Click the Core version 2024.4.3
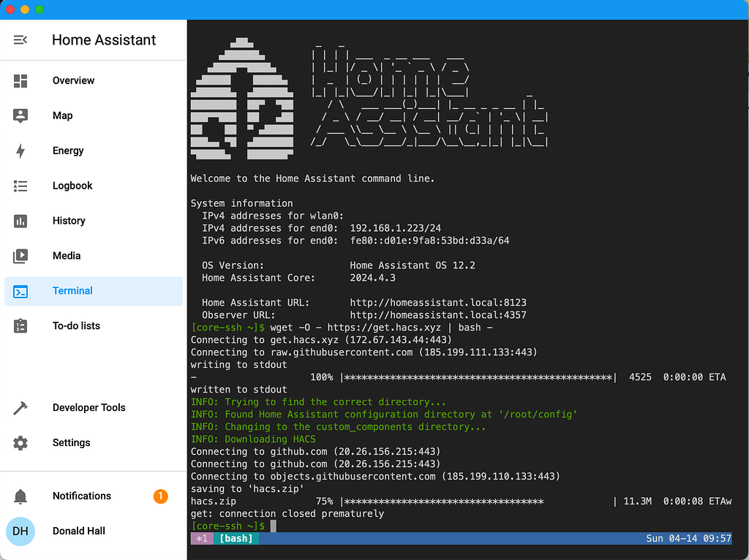Viewport: 749px width, 560px height. (x=372, y=278)
